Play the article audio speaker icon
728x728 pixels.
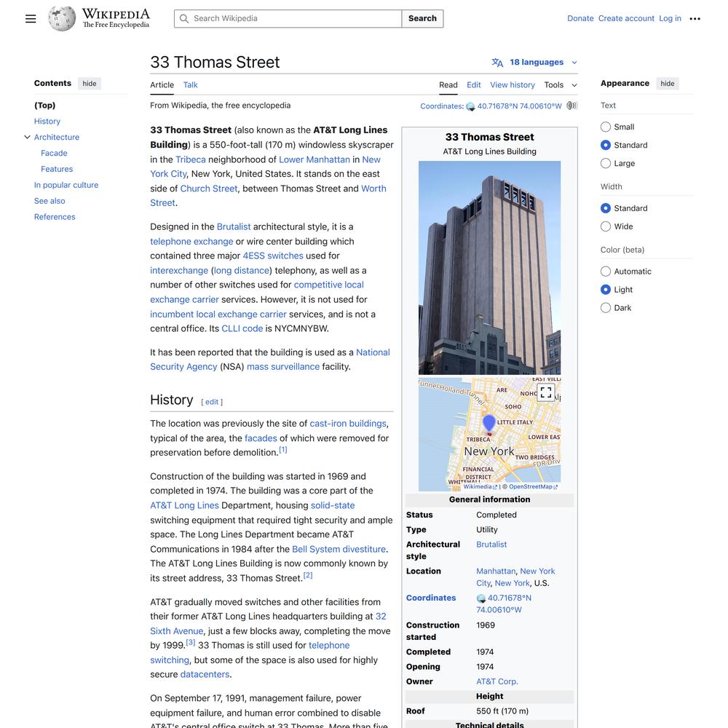point(572,106)
